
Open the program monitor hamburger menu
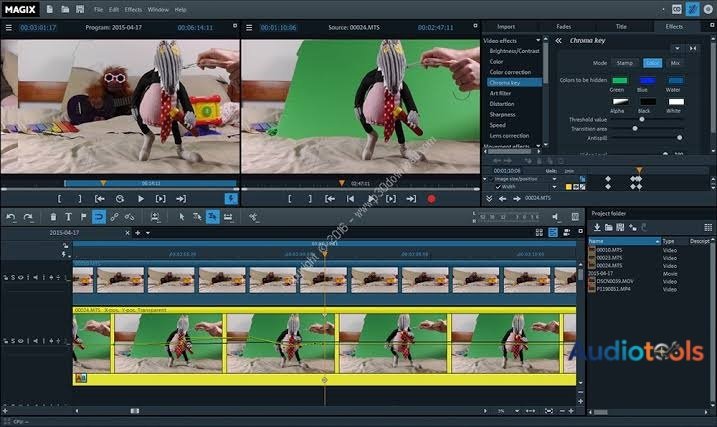tap(8, 27)
